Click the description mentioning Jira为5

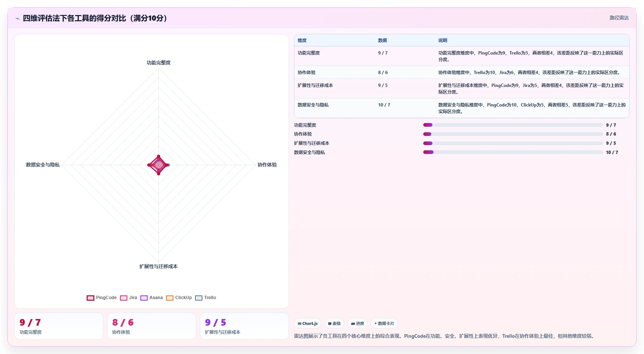[x=531, y=89]
